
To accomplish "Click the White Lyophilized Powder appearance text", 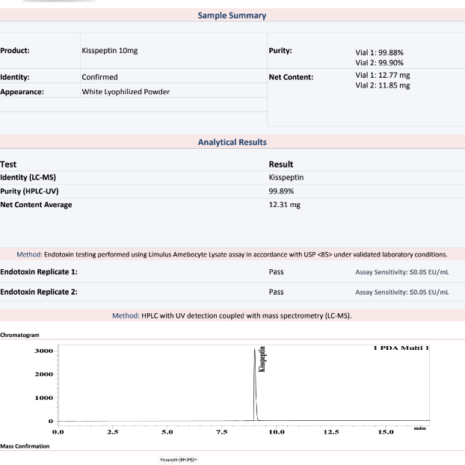I will click(126, 92).
